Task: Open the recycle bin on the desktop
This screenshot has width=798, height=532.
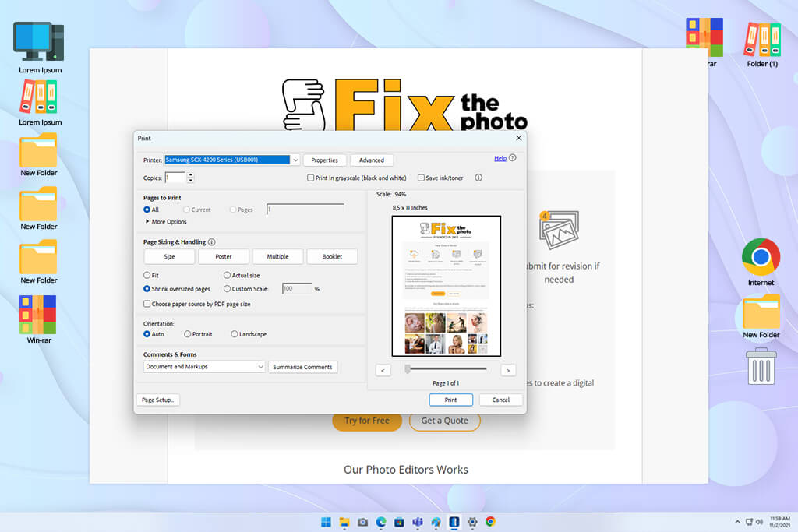Action: click(761, 366)
